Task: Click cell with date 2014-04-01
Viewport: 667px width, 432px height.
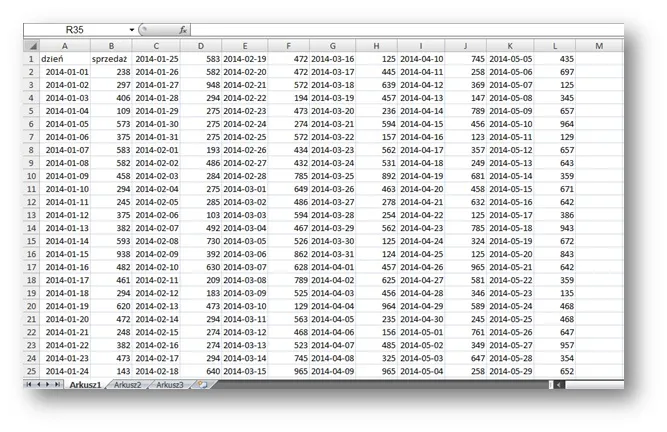Action: tap(333, 267)
